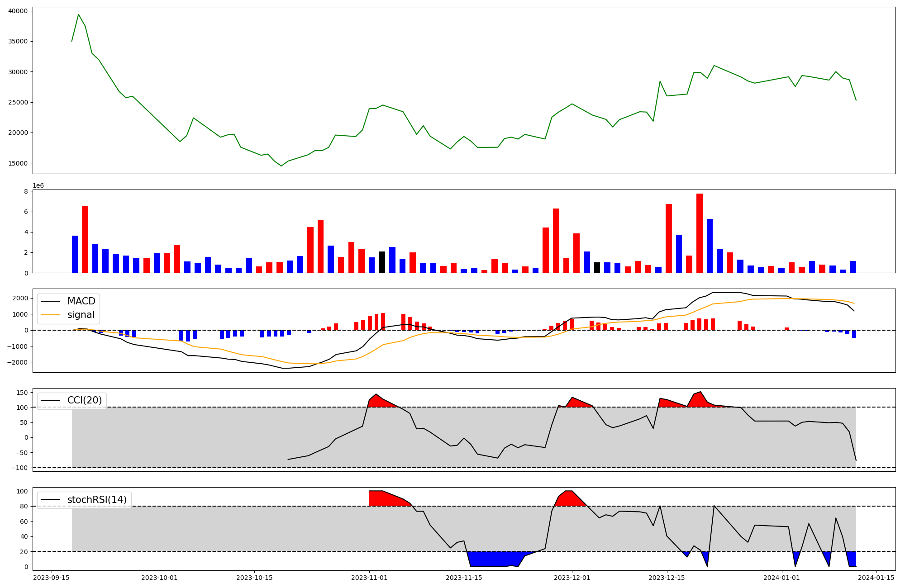The width and height of the screenshot is (905, 588).
Task: Click the 2000 MACD axis label
Action: click(21, 298)
